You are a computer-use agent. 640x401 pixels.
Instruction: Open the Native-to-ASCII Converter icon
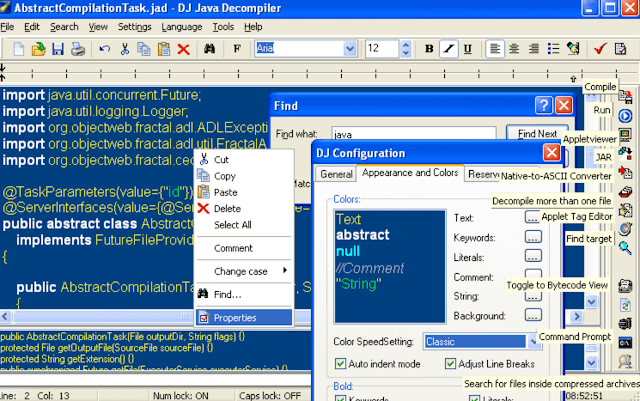[x=625, y=172]
